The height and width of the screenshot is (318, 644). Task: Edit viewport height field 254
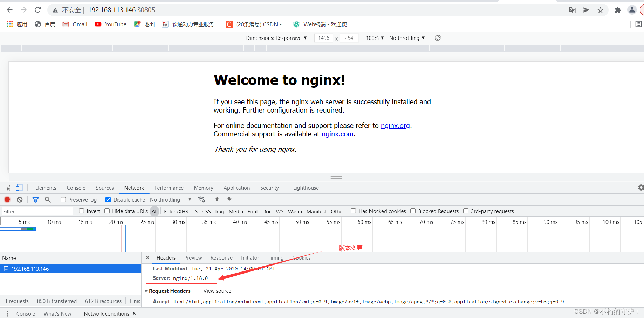349,38
